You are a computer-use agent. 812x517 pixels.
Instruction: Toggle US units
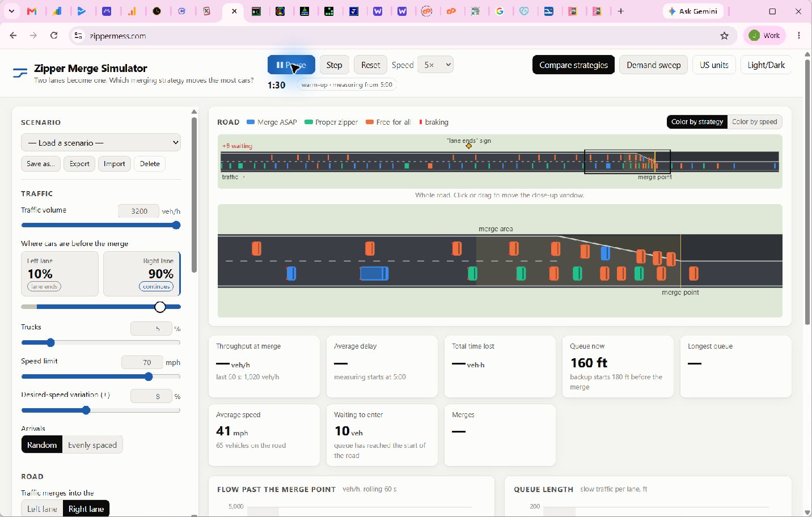pyautogui.click(x=714, y=65)
